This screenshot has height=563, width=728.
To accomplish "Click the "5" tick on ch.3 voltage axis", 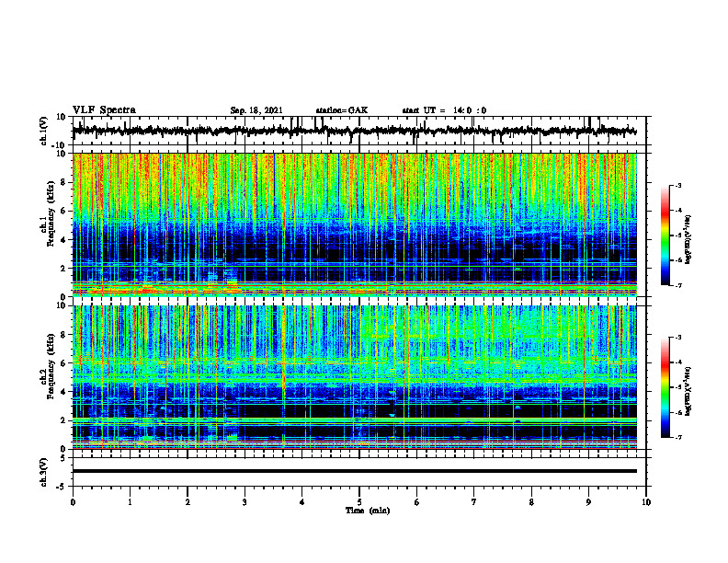I will click(63, 458).
